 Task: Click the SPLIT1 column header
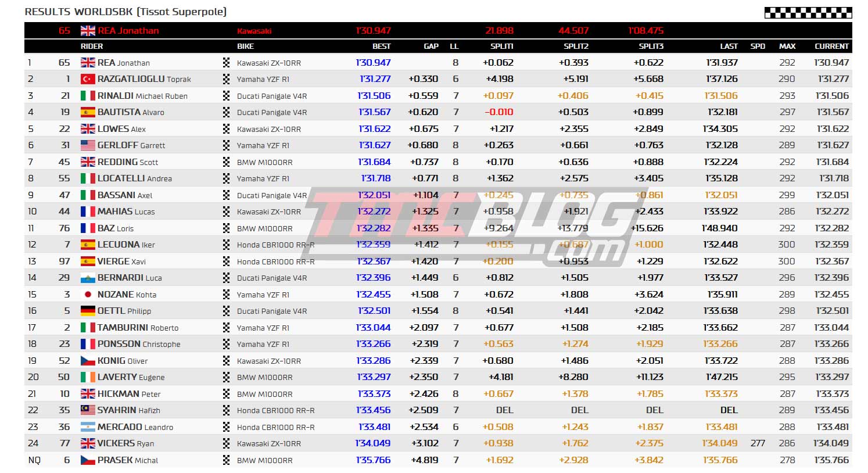[x=501, y=46]
